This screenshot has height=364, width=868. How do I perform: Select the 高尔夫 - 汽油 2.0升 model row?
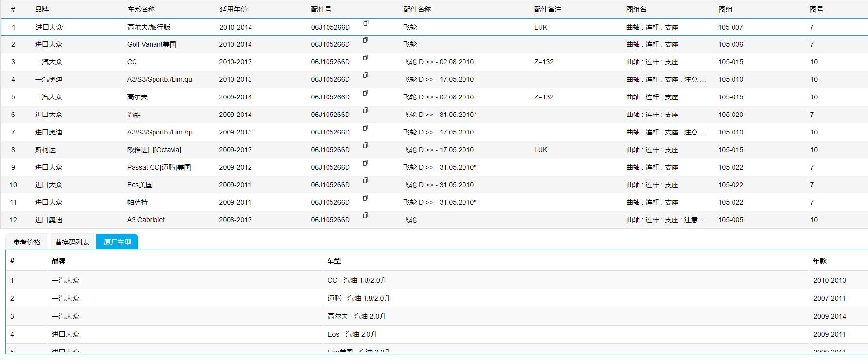pyautogui.click(x=356, y=316)
